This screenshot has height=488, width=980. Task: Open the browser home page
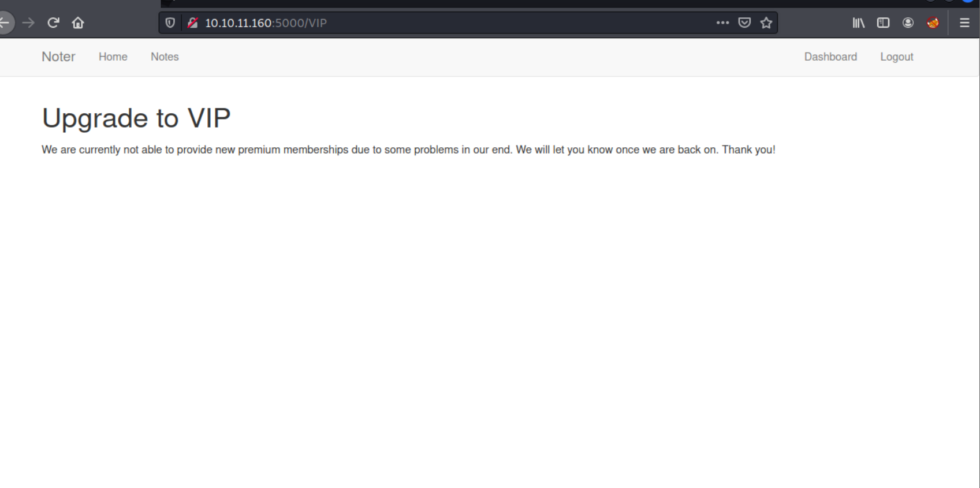[78, 23]
